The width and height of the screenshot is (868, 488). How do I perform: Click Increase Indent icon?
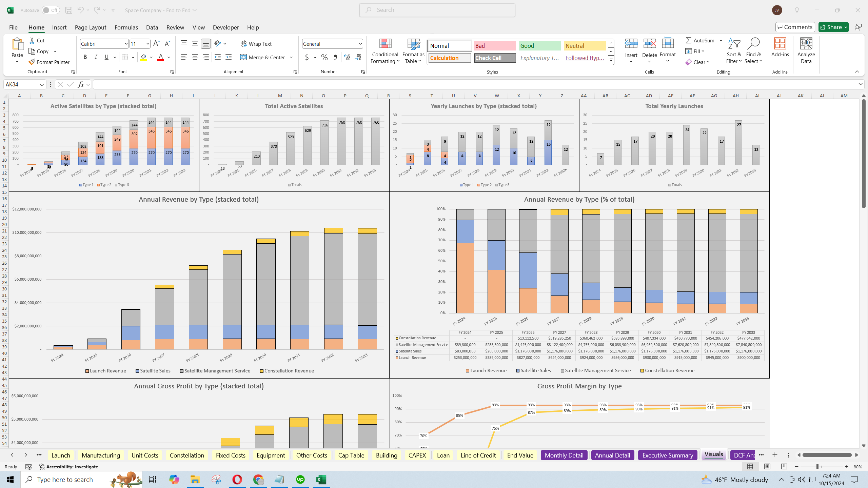(229, 57)
